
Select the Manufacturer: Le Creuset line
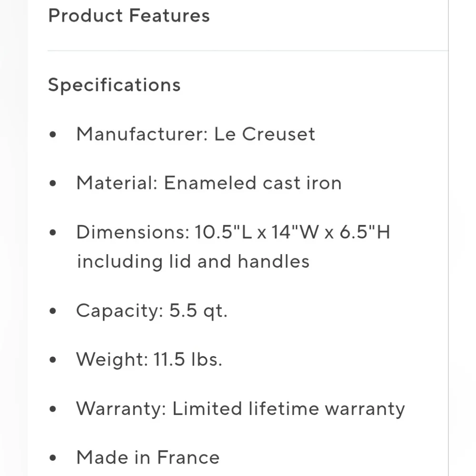[196, 134]
